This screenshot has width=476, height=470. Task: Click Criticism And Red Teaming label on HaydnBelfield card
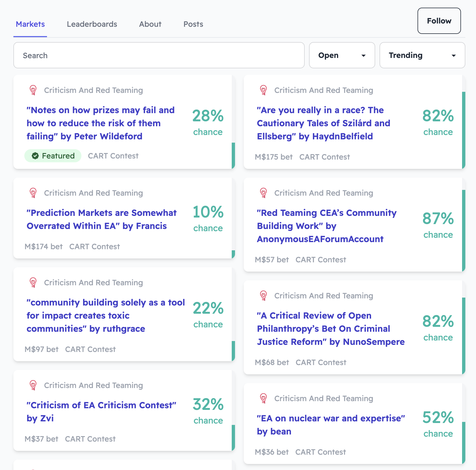[x=324, y=90]
